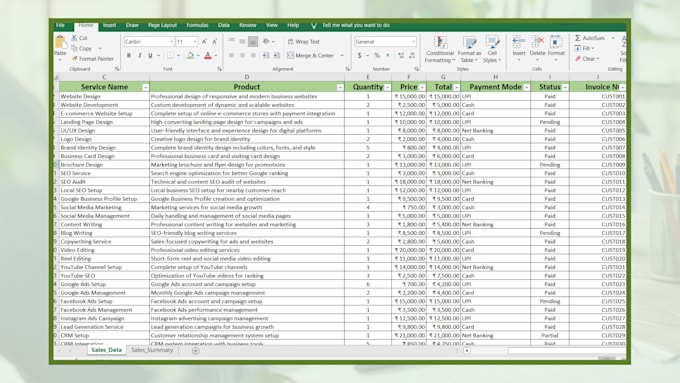Toggle Middle Align in Alignment group
680x383 pixels.
tap(242, 41)
